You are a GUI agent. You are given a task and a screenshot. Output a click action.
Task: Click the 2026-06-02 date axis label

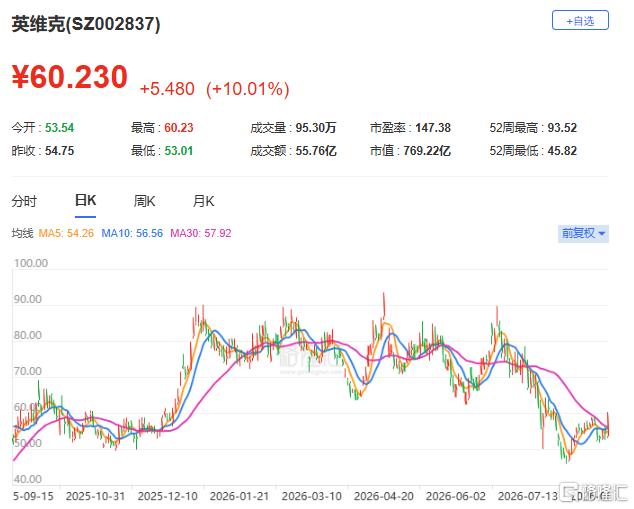coord(455,496)
